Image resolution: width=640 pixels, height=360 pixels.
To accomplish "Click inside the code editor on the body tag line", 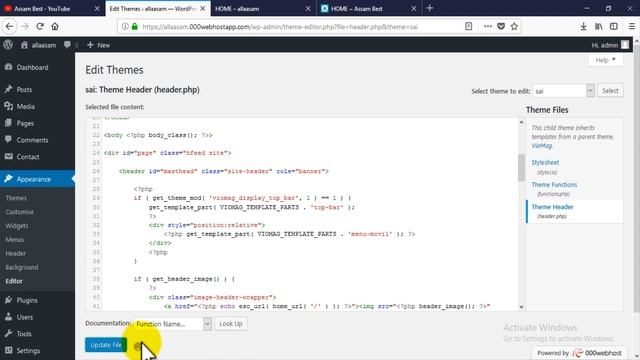I will [158, 135].
